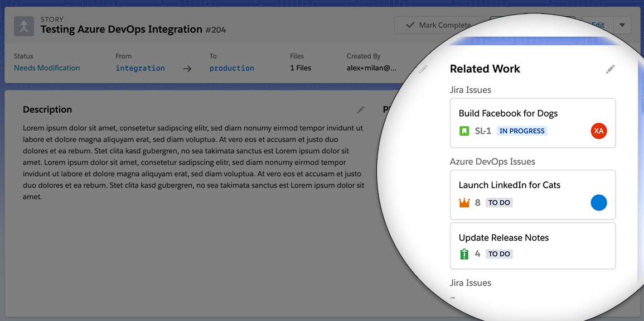Click the story merge icon beside the title

[24, 26]
